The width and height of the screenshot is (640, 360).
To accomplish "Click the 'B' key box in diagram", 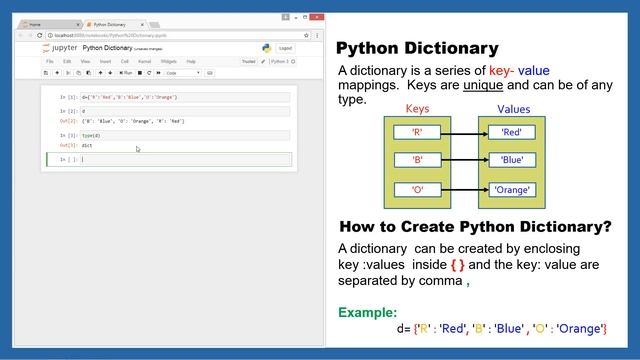I will (417, 160).
